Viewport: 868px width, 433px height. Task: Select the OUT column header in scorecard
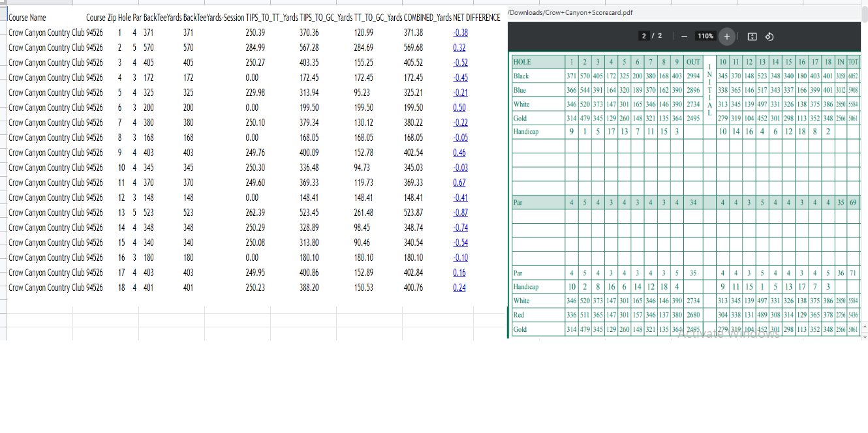694,62
